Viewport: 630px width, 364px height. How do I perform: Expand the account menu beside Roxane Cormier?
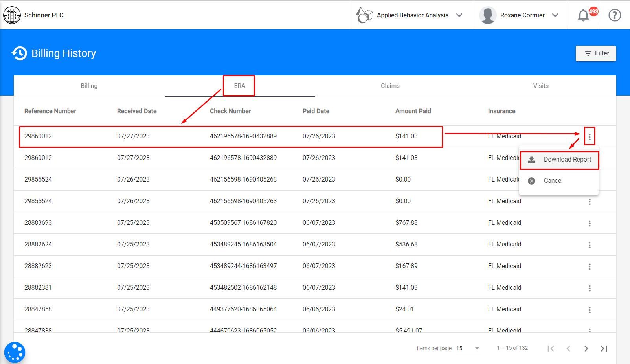point(555,15)
